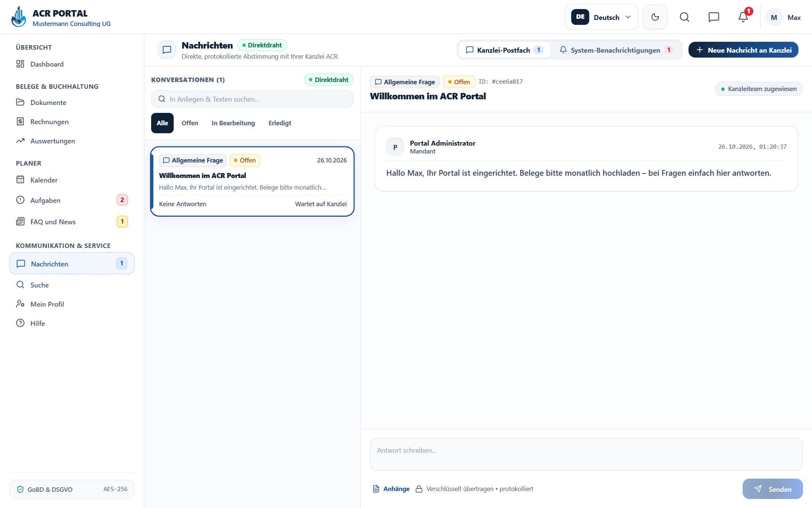Screen dimensions: 812x508
Task: Click Neue Nachricht an Kanzlei button
Action: [x=743, y=50]
